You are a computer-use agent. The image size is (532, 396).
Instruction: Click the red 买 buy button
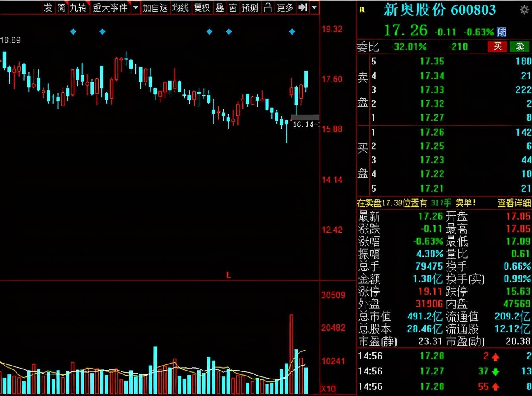coord(498,47)
